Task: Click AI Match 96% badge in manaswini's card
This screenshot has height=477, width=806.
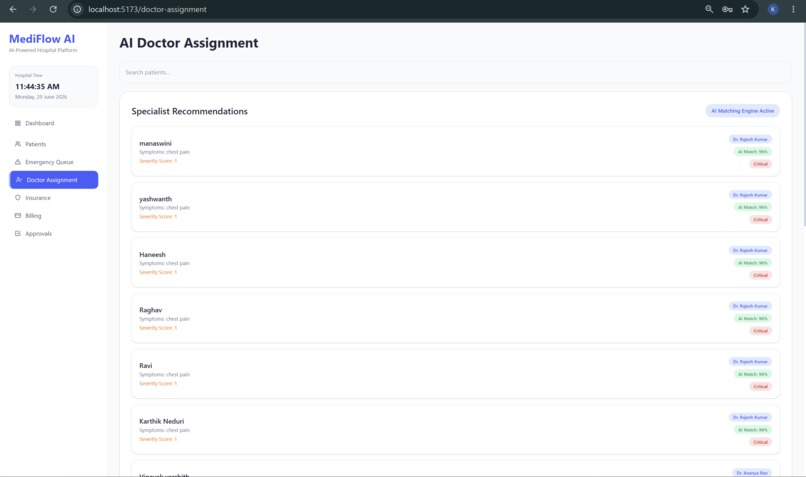Action: [x=753, y=152]
